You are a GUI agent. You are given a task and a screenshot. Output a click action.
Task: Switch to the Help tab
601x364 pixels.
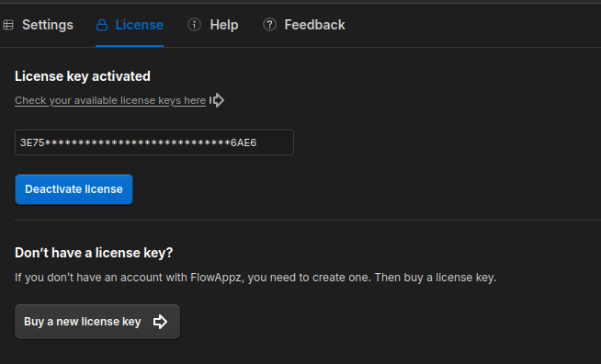[x=224, y=25]
